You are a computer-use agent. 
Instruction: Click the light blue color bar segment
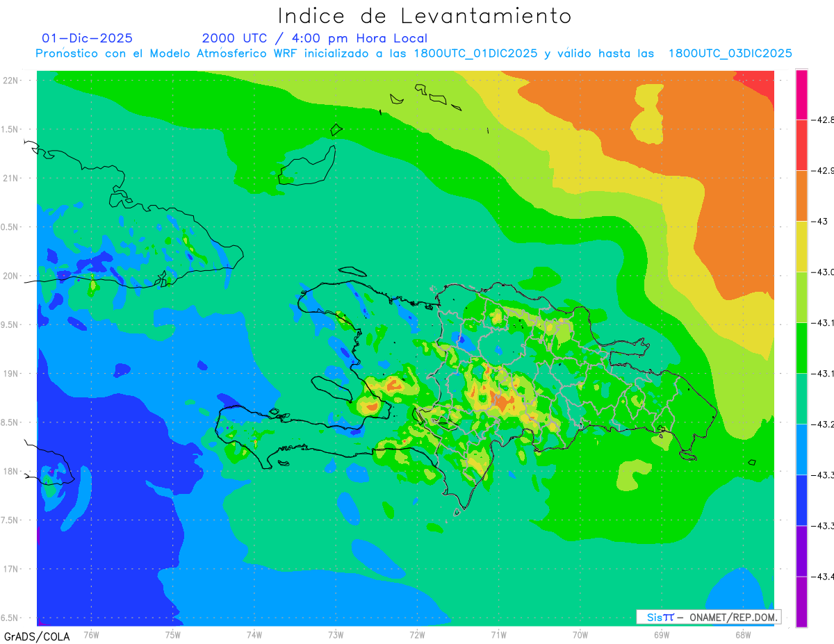click(801, 449)
